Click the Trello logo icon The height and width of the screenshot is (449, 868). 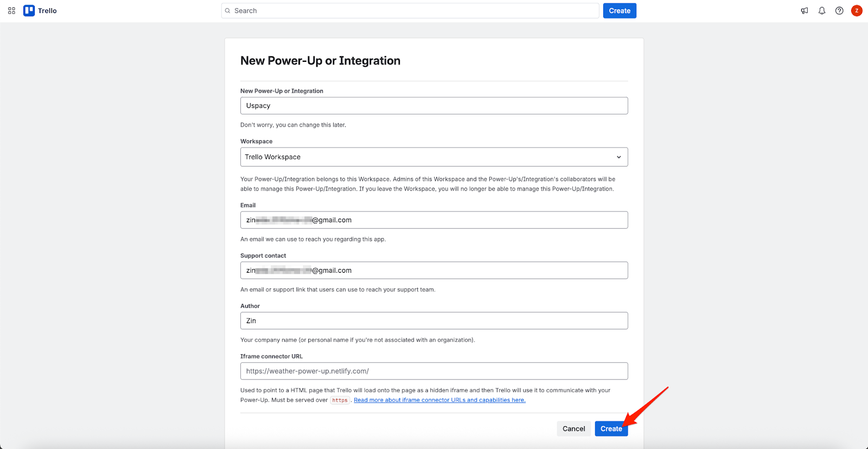click(x=29, y=11)
